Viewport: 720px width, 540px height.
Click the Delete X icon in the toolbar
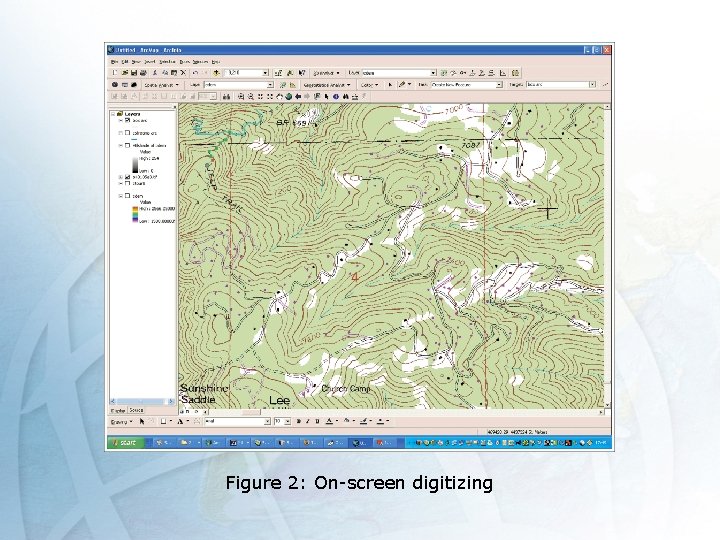pyautogui.click(x=183, y=73)
